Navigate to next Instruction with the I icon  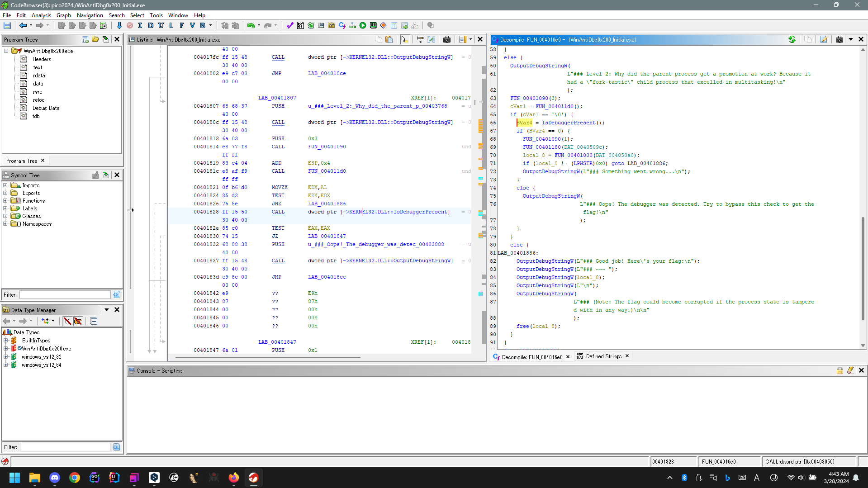click(140, 25)
